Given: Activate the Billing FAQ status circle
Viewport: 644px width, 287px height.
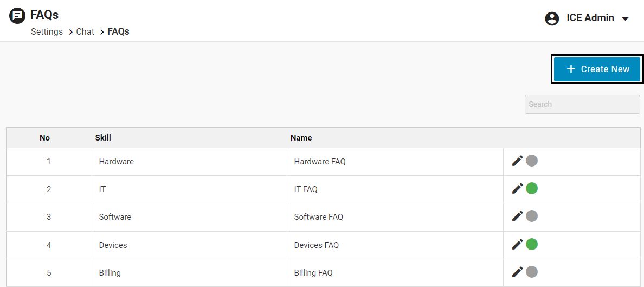Looking at the screenshot, I should click(532, 272).
